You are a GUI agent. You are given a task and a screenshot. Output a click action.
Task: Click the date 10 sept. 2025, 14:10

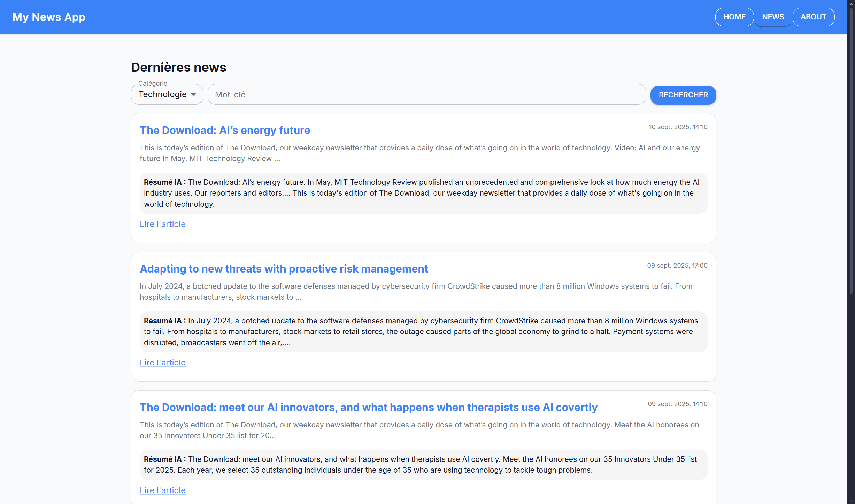(678, 127)
